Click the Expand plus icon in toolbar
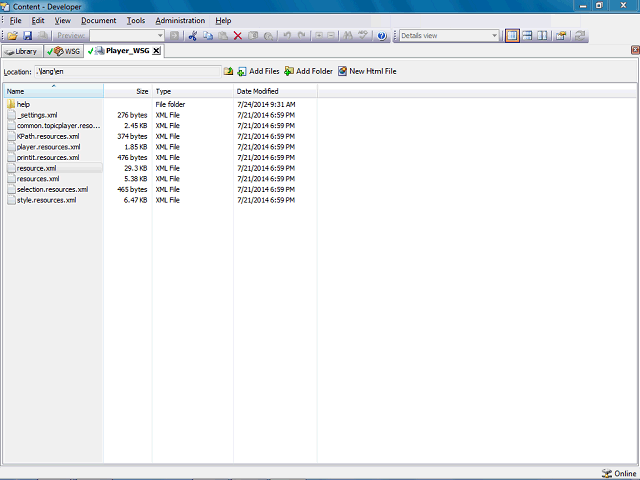The width and height of the screenshot is (640, 480). click(318, 36)
